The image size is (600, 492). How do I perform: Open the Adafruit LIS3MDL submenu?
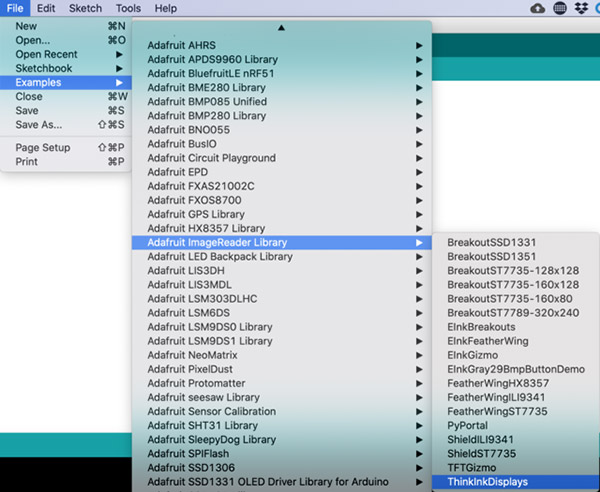282,285
